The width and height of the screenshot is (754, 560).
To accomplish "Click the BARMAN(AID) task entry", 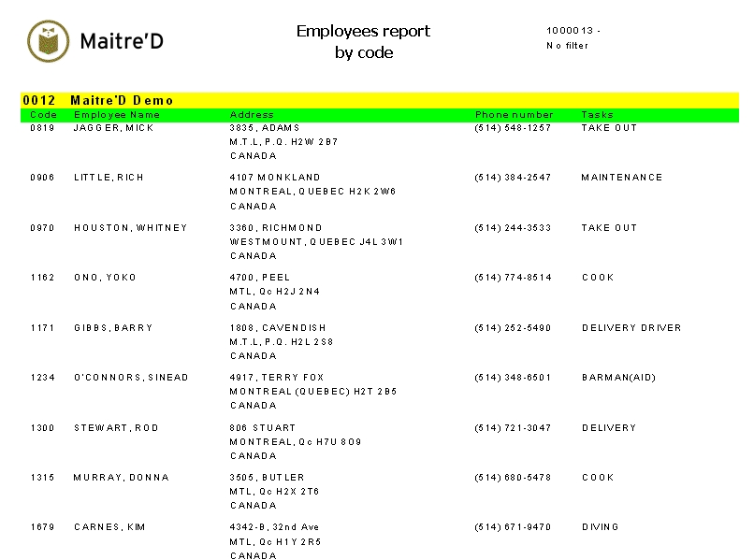I will [618, 378].
